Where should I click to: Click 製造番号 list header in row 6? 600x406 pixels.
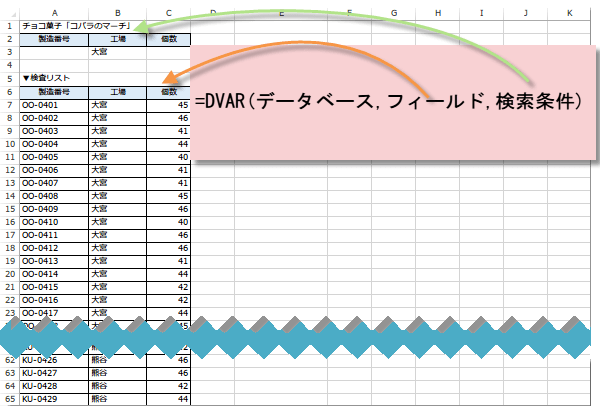point(54,92)
